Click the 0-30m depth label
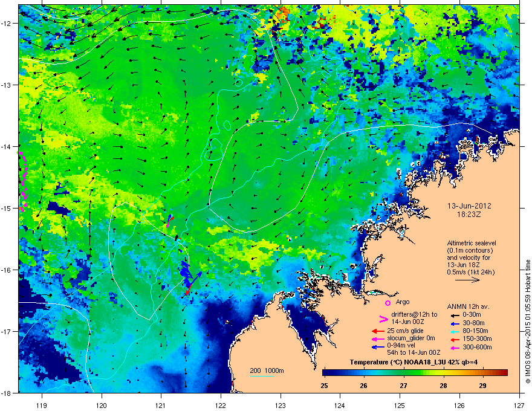Screen dimensions: 532x411 [x=472, y=315]
